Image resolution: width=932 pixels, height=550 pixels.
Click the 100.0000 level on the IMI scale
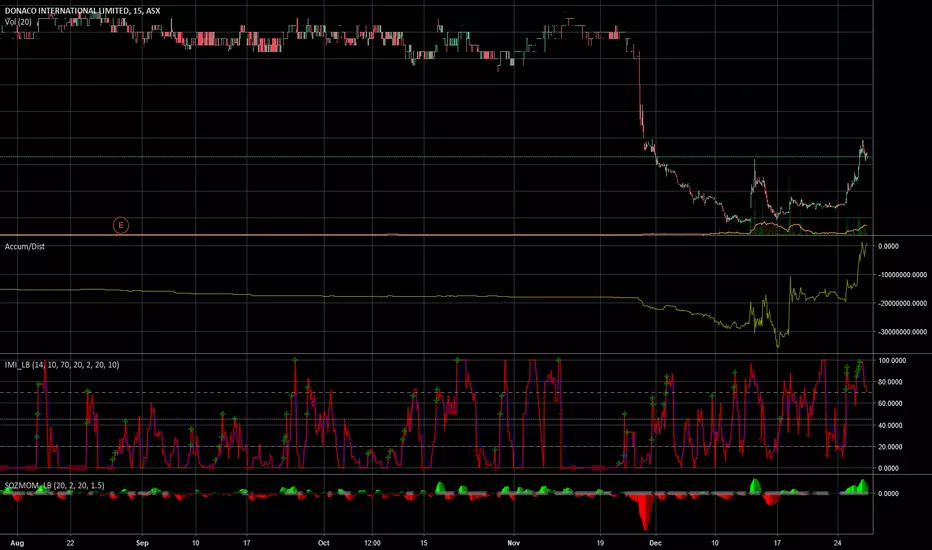click(892, 360)
